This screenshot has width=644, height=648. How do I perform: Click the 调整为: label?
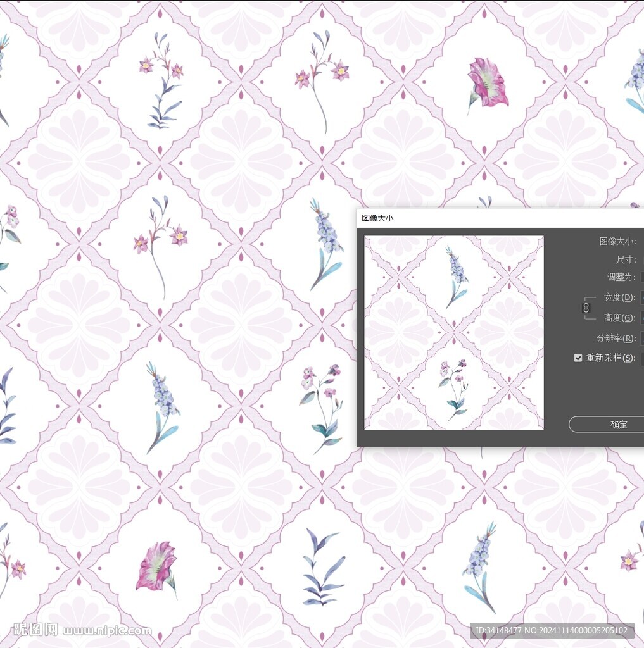point(621,277)
